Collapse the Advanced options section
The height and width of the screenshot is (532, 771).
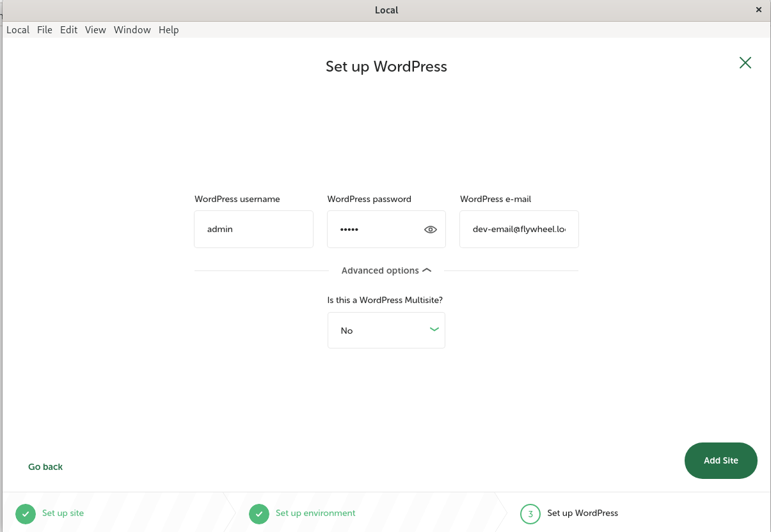click(386, 270)
